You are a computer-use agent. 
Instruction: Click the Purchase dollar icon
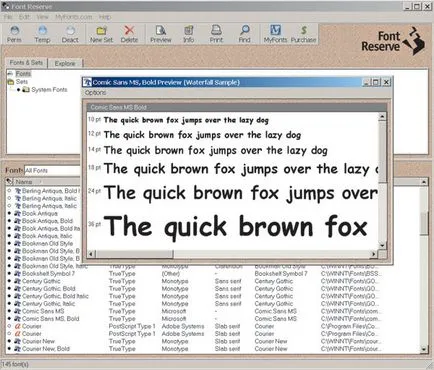click(x=303, y=34)
